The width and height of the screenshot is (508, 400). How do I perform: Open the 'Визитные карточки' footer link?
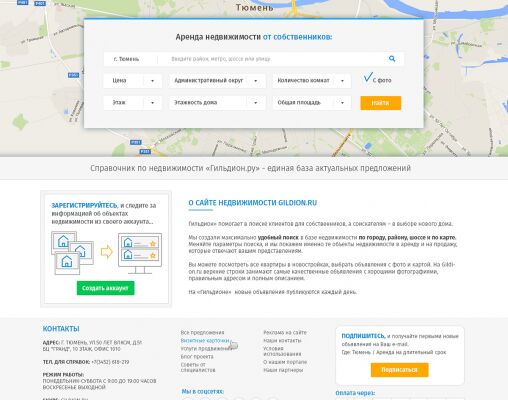[205, 341]
